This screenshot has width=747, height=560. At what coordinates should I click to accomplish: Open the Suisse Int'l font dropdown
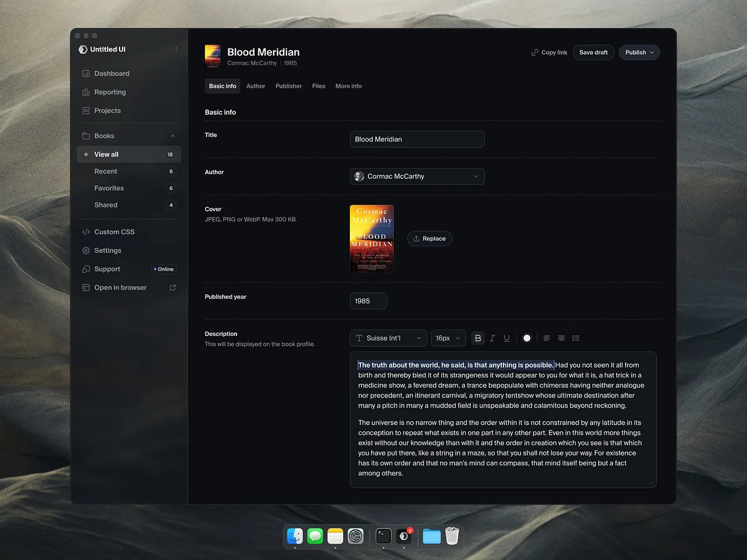click(388, 338)
